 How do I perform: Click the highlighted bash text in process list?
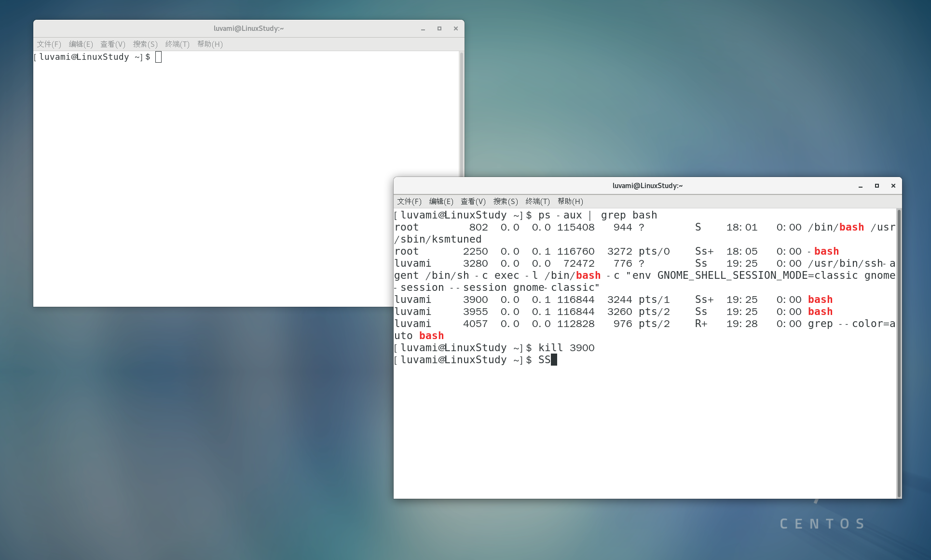click(x=820, y=299)
